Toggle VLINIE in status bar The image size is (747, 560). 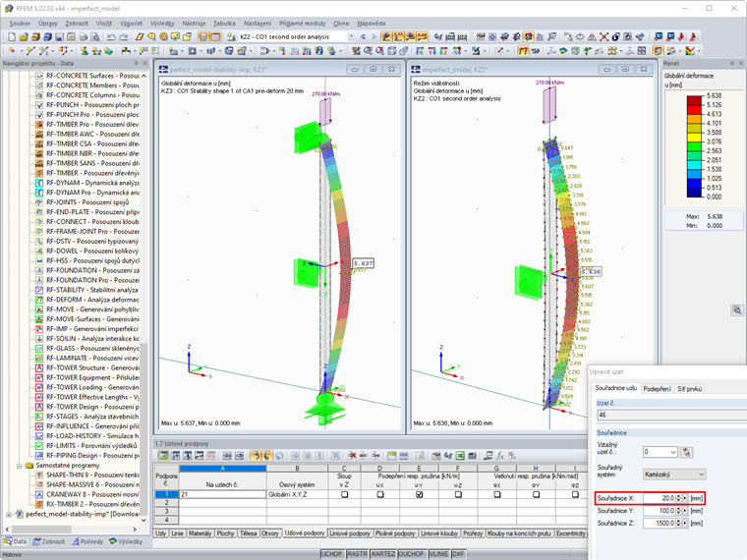click(438, 554)
